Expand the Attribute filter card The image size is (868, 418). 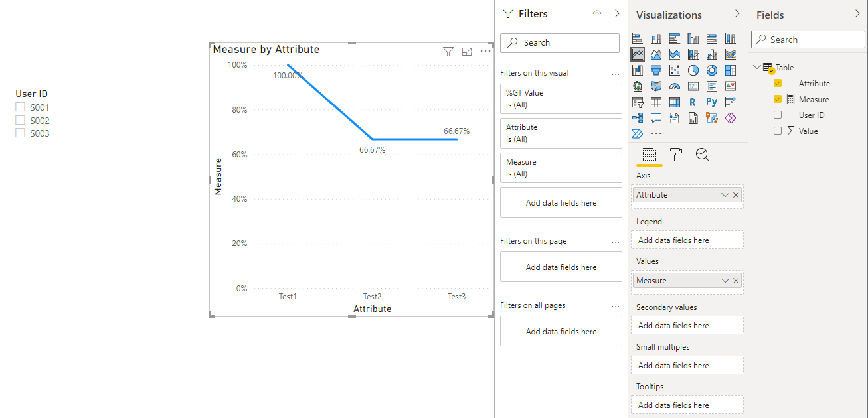click(x=561, y=133)
